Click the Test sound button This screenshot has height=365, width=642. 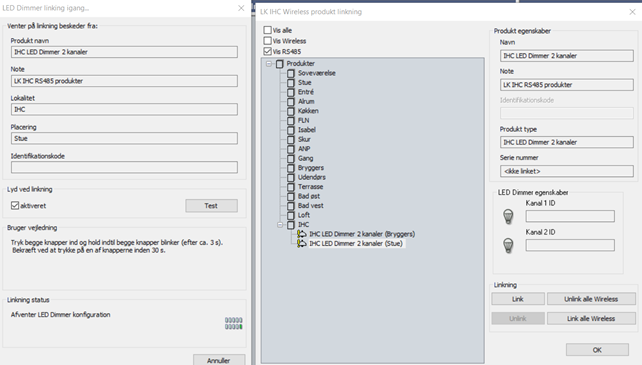point(211,206)
